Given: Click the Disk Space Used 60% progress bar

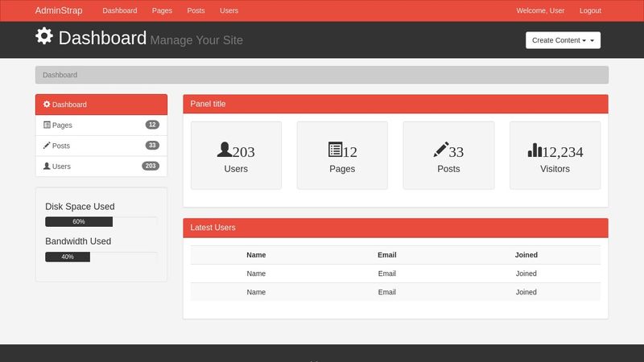Looking at the screenshot, I should (x=79, y=221).
